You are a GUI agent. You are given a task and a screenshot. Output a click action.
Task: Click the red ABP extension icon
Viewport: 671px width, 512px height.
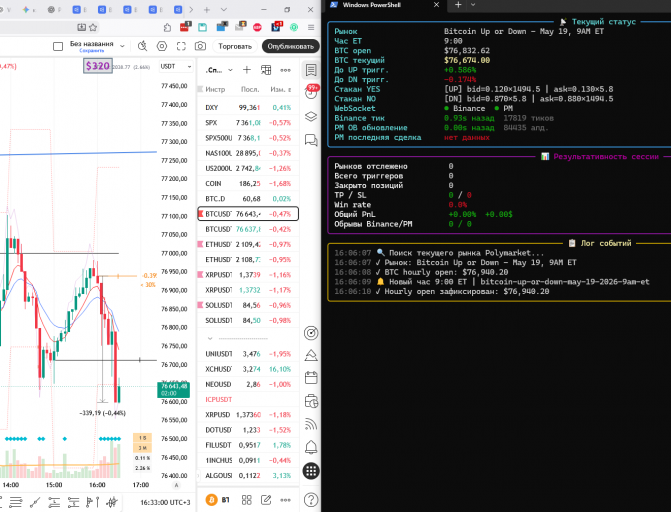(257, 27)
